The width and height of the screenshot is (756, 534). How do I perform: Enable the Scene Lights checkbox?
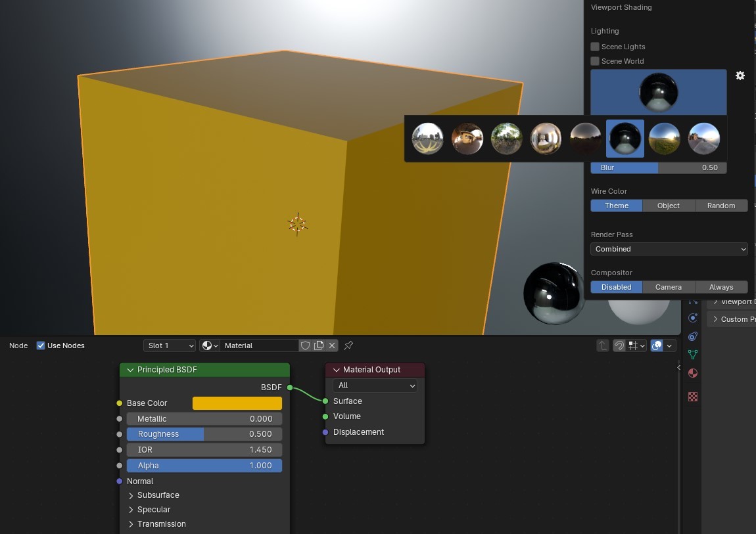[x=595, y=47]
